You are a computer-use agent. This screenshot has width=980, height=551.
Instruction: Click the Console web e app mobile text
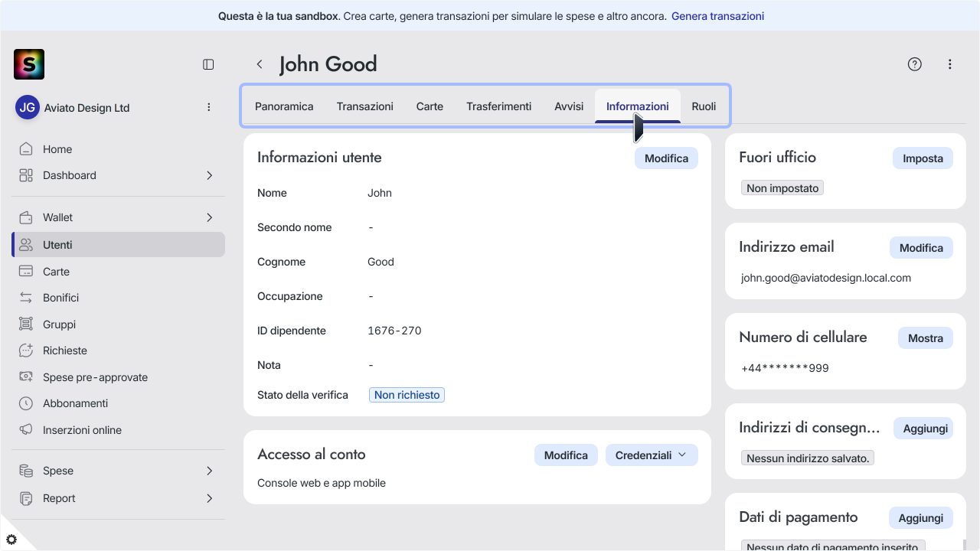322,483
